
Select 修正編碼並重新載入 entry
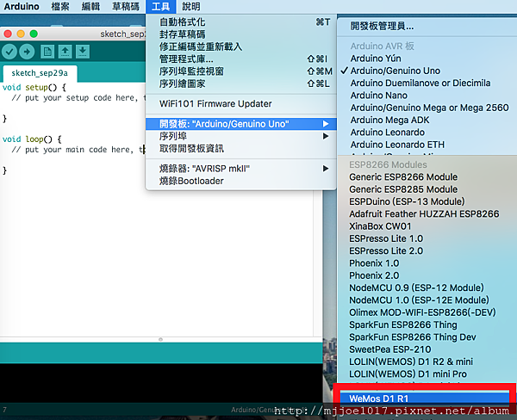(x=240, y=46)
